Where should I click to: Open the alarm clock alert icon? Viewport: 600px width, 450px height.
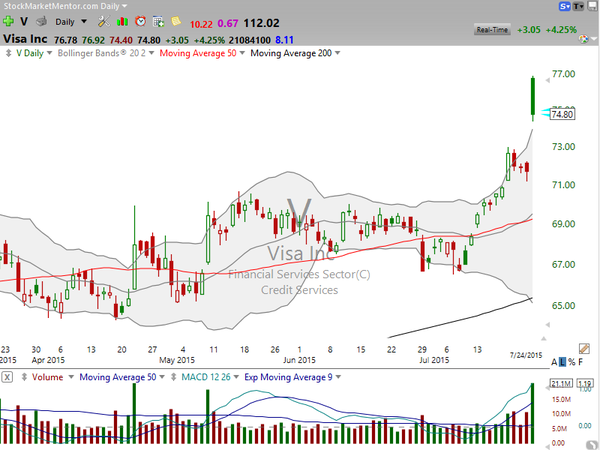click(x=140, y=21)
